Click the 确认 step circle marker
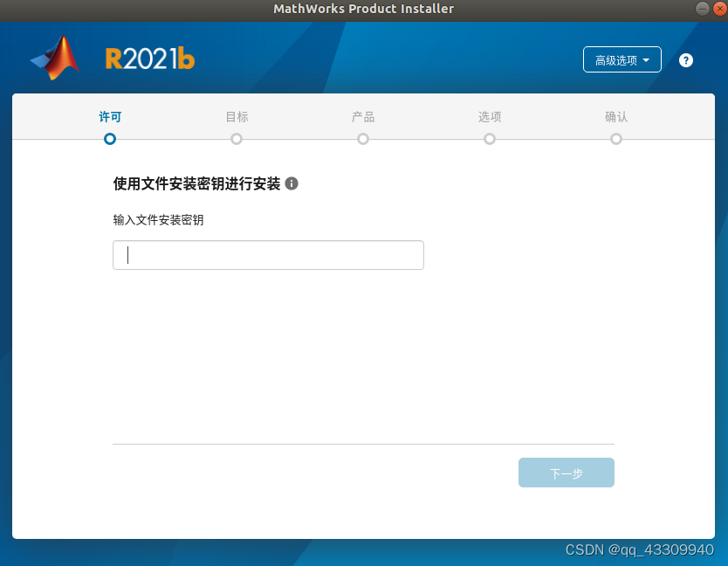The image size is (728, 566). click(616, 139)
